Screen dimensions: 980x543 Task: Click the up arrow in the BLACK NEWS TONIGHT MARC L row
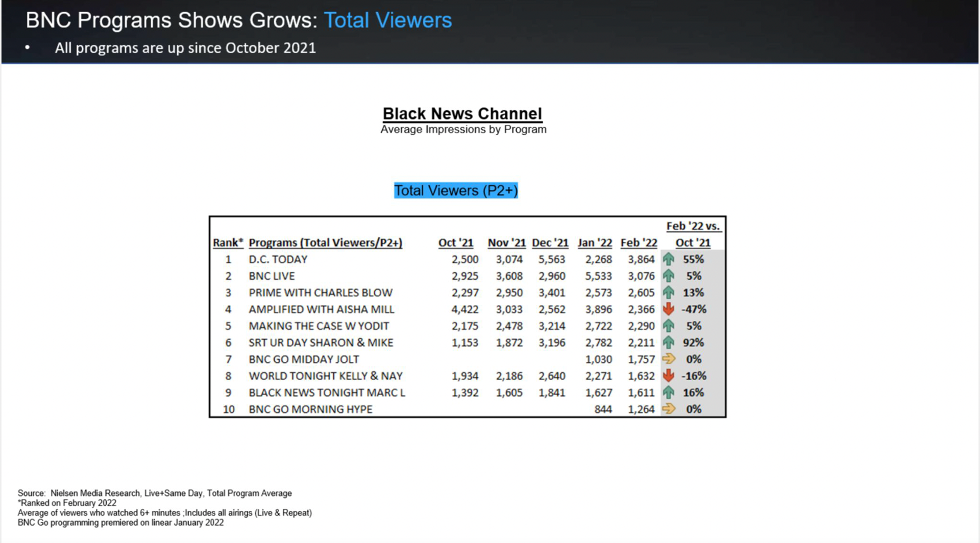pos(668,392)
